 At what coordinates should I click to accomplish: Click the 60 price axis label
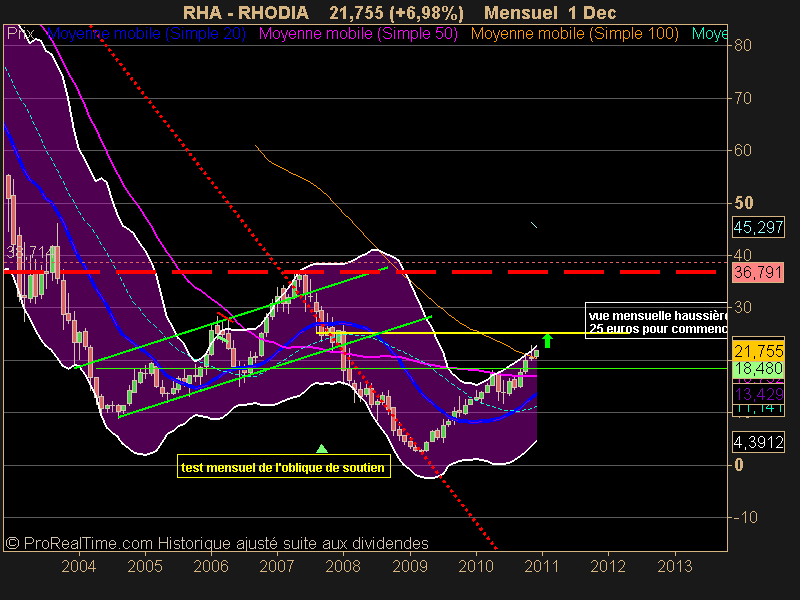click(x=743, y=151)
